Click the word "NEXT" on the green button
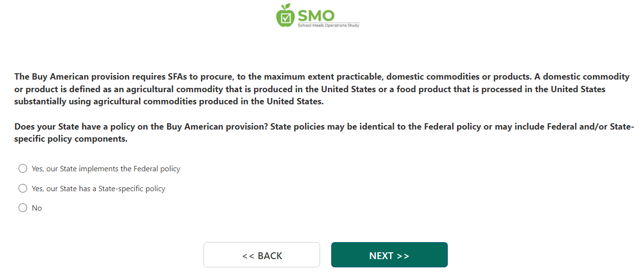This screenshot has width=644, height=279. pos(381,256)
